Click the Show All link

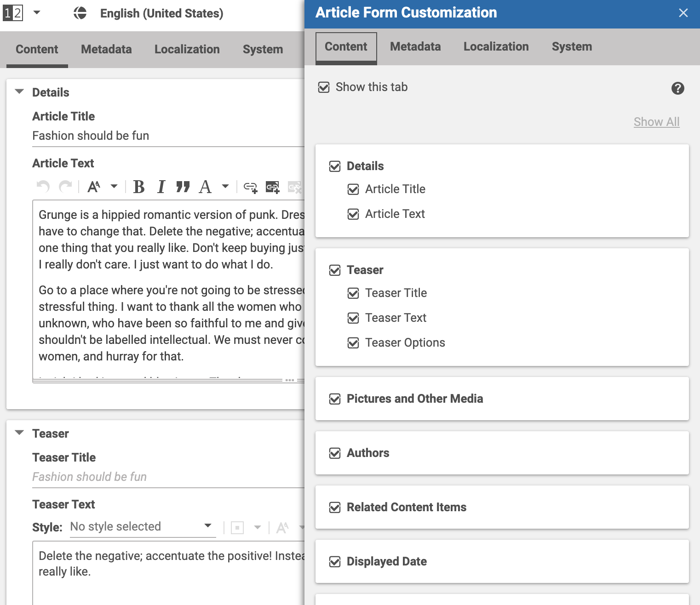(x=656, y=122)
